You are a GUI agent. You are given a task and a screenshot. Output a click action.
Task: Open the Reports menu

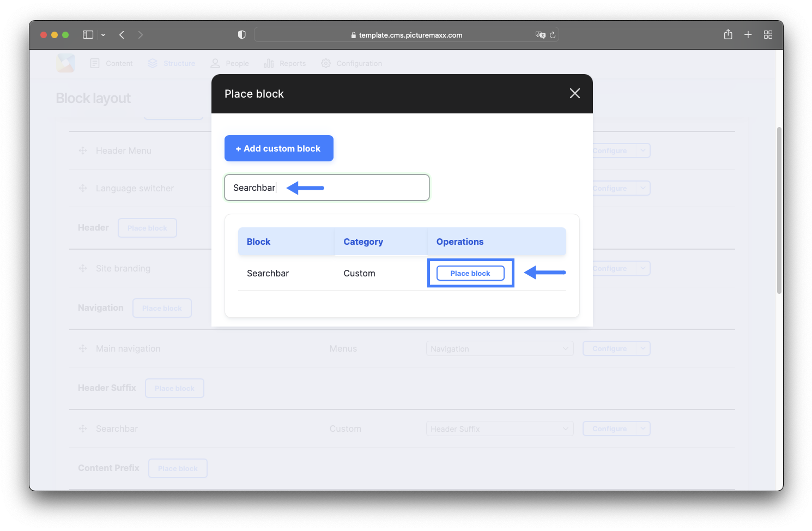tap(293, 63)
